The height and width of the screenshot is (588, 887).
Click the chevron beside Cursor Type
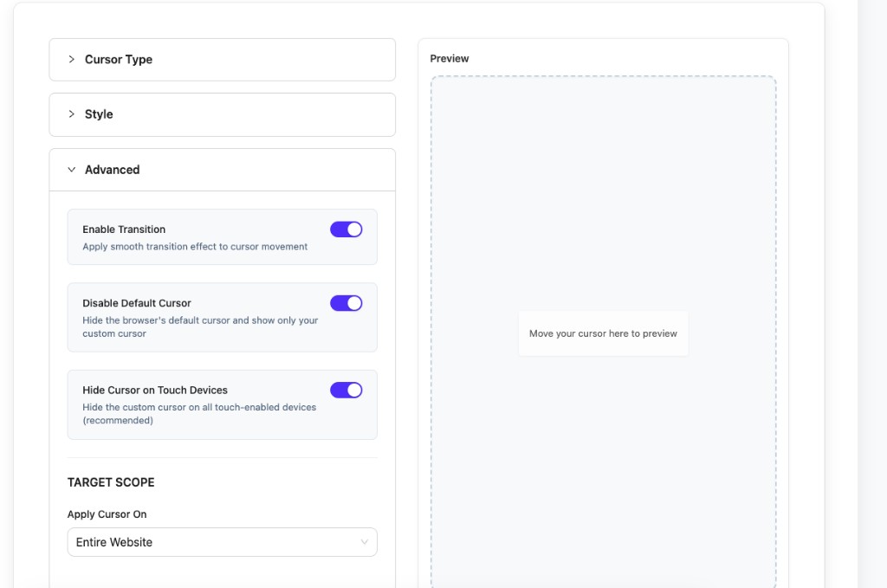click(x=71, y=60)
